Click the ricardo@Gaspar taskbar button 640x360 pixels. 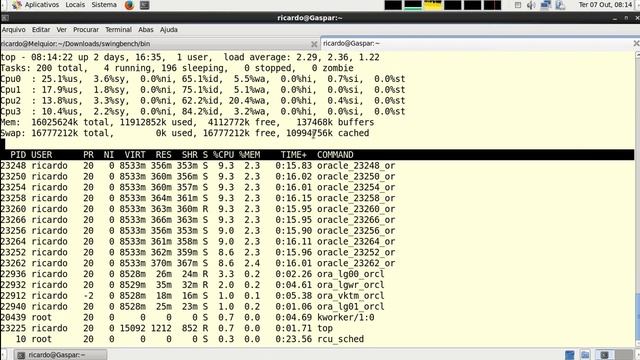point(60,355)
